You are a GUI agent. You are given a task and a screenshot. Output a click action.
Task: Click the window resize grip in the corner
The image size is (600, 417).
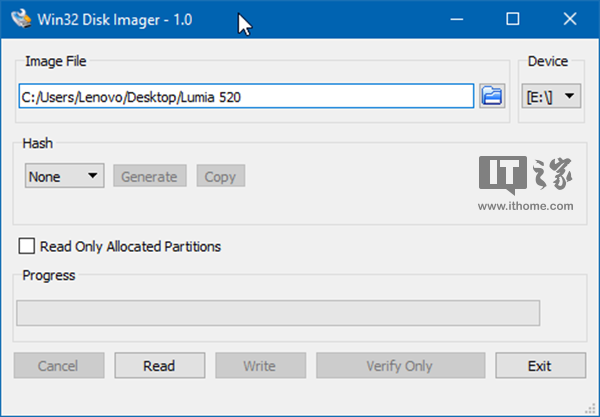pyautogui.click(x=590, y=408)
